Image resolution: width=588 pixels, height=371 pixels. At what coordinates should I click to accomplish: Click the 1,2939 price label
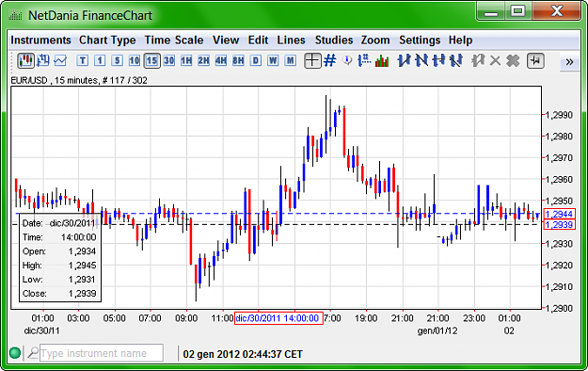(x=559, y=224)
